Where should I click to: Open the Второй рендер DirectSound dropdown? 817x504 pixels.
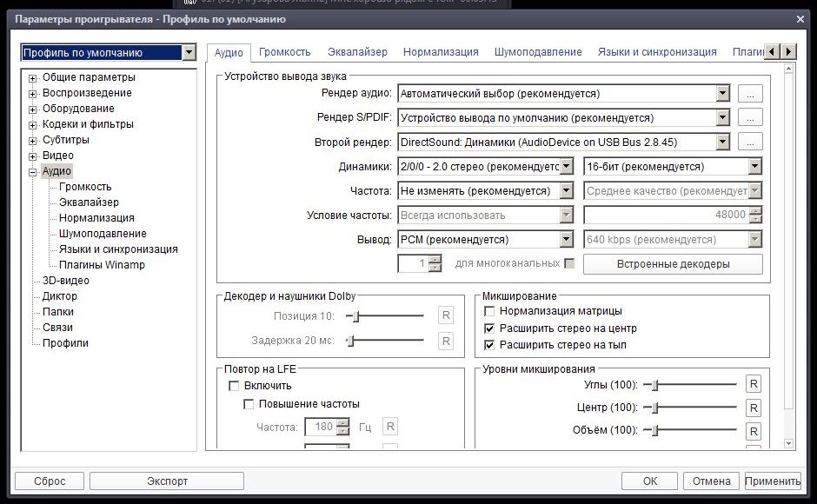[722, 142]
